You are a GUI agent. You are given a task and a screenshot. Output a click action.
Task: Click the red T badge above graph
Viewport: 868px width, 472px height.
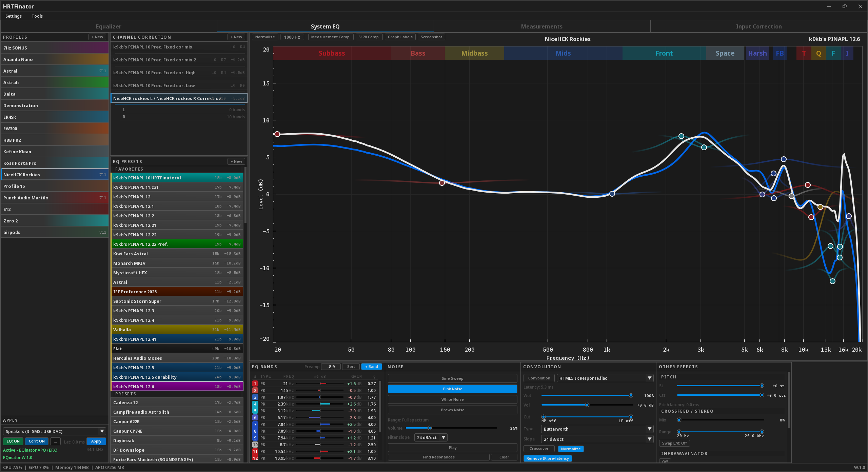tap(804, 53)
